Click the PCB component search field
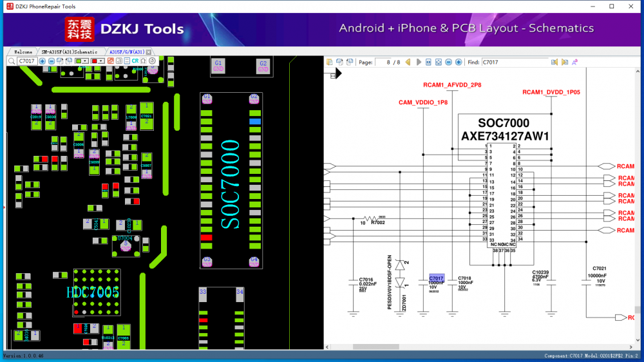 [26, 61]
